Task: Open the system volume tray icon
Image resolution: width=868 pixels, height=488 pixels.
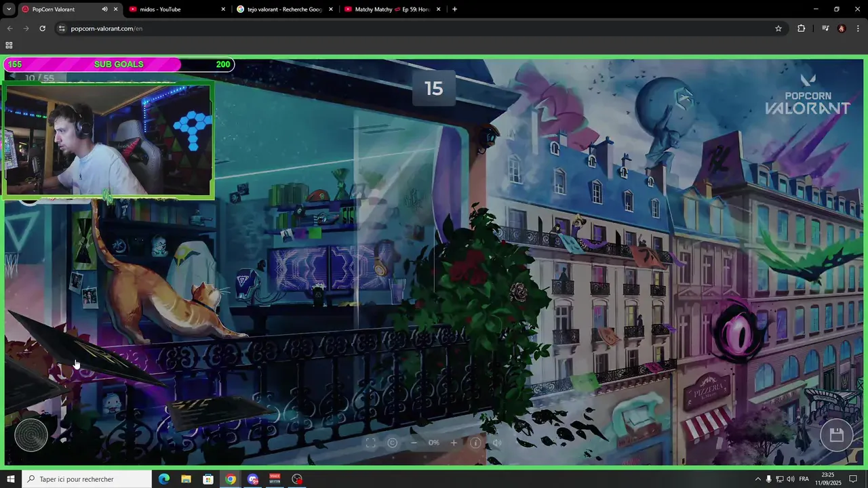Action: 791,479
